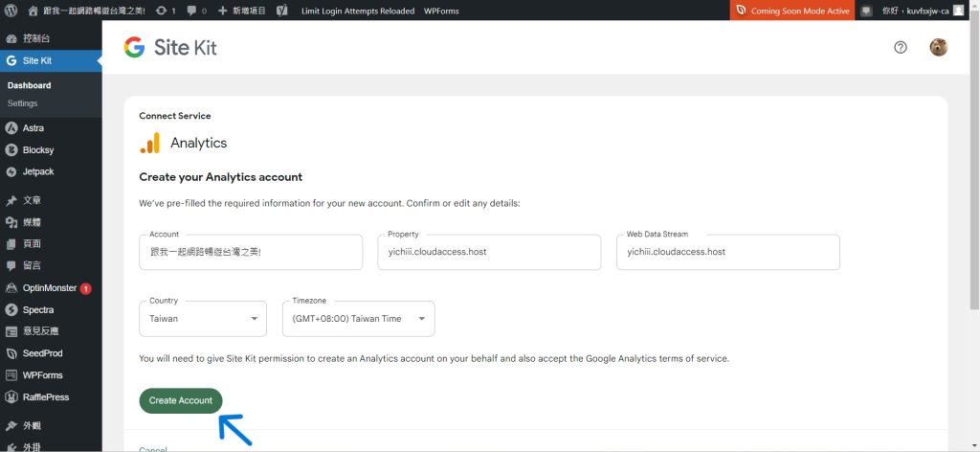Click the Astra sidebar icon
The width and height of the screenshot is (980, 452).
(x=11, y=128)
